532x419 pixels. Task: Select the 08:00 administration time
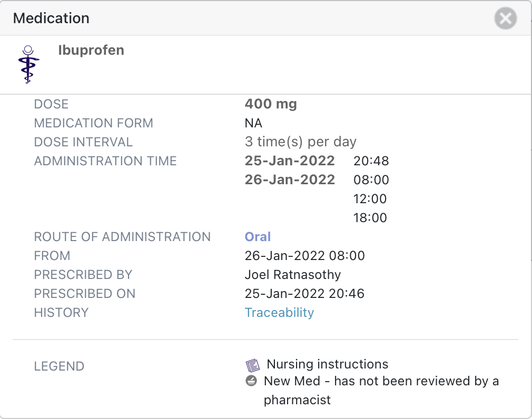pyautogui.click(x=371, y=180)
